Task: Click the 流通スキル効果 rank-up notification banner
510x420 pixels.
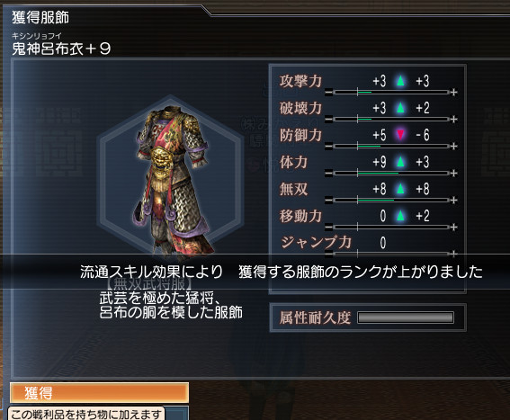Action: (x=255, y=272)
